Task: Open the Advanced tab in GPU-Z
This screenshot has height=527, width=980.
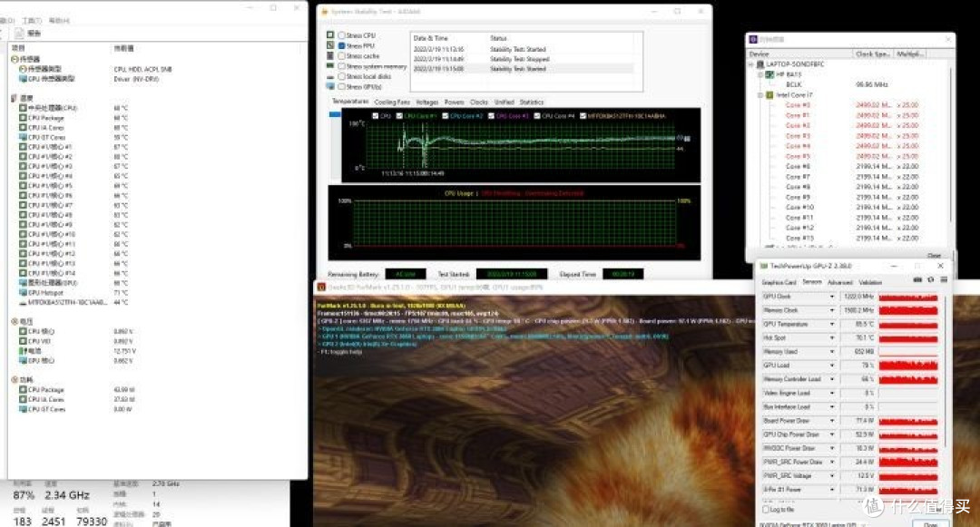Action: [x=840, y=282]
